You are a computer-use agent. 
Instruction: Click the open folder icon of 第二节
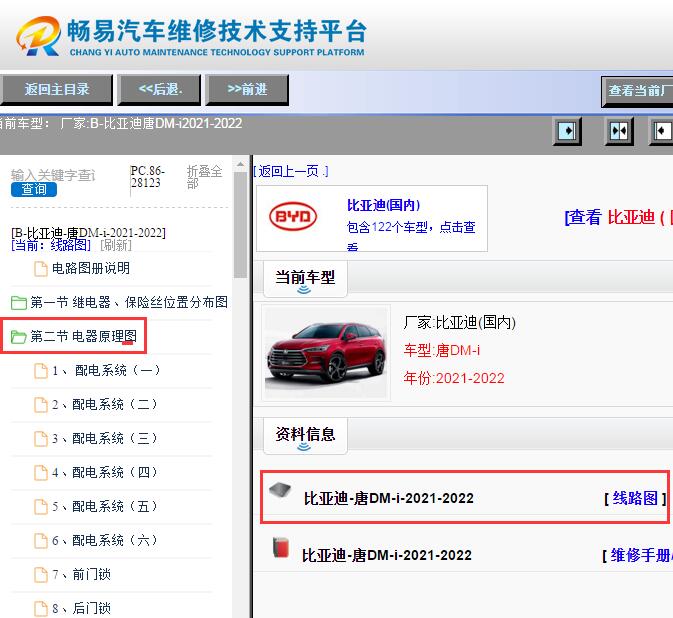[18, 336]
